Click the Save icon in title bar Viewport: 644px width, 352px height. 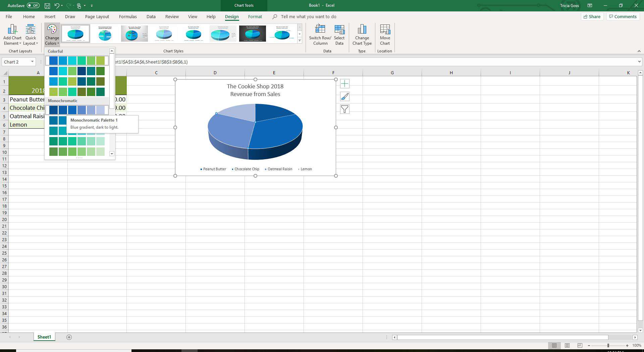(x=47, y=6)
